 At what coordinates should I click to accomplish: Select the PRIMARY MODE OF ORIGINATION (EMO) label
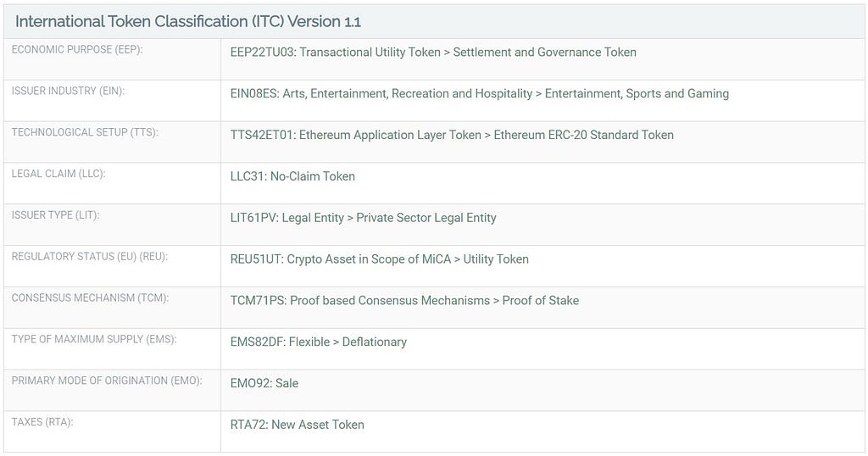click(107, 381)
